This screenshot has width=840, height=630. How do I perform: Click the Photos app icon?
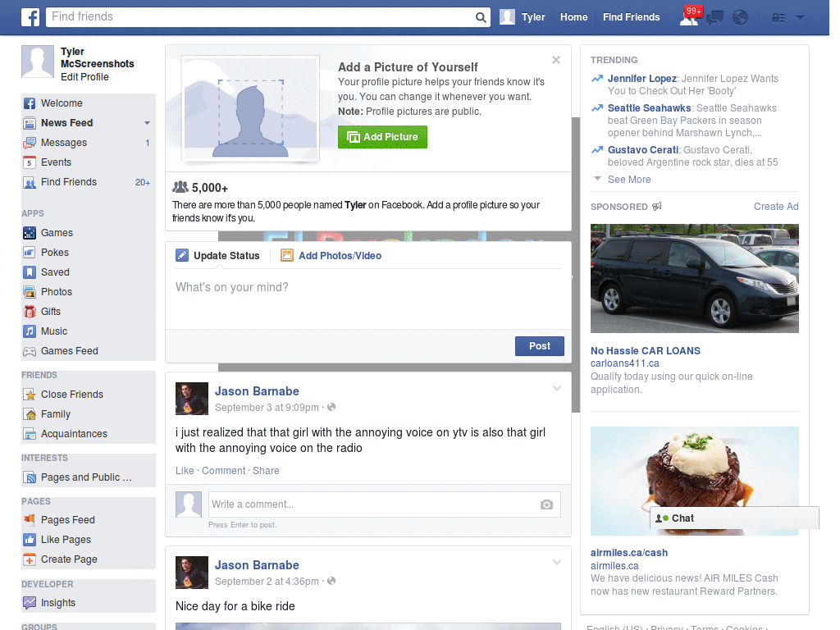(x=30, y=292)
